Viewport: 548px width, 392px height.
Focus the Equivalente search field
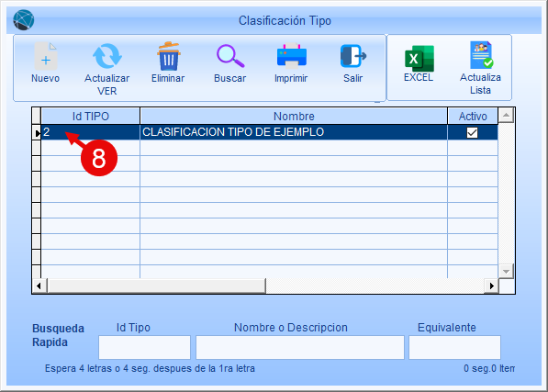click(x=454, y=347)
